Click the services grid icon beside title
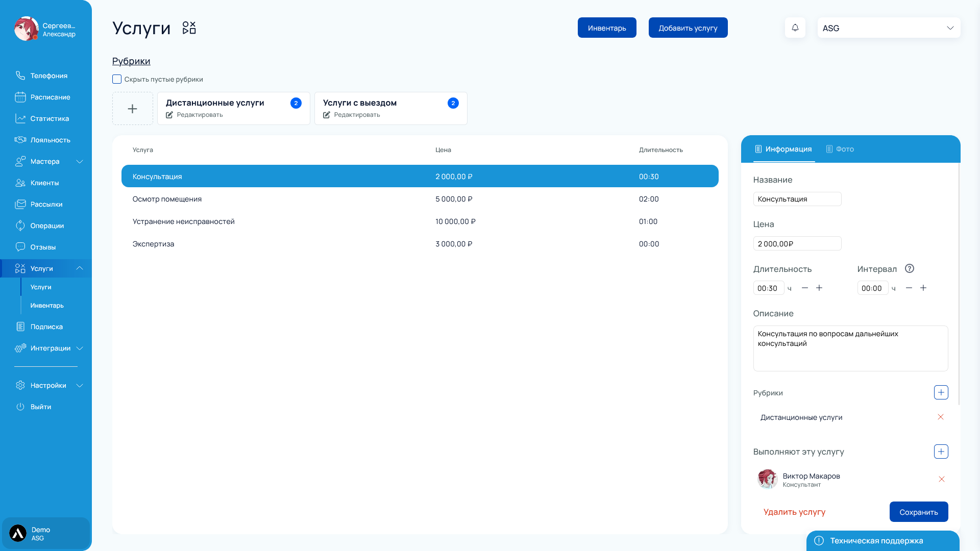The image size is (980, 551). [x=189, y=28]
